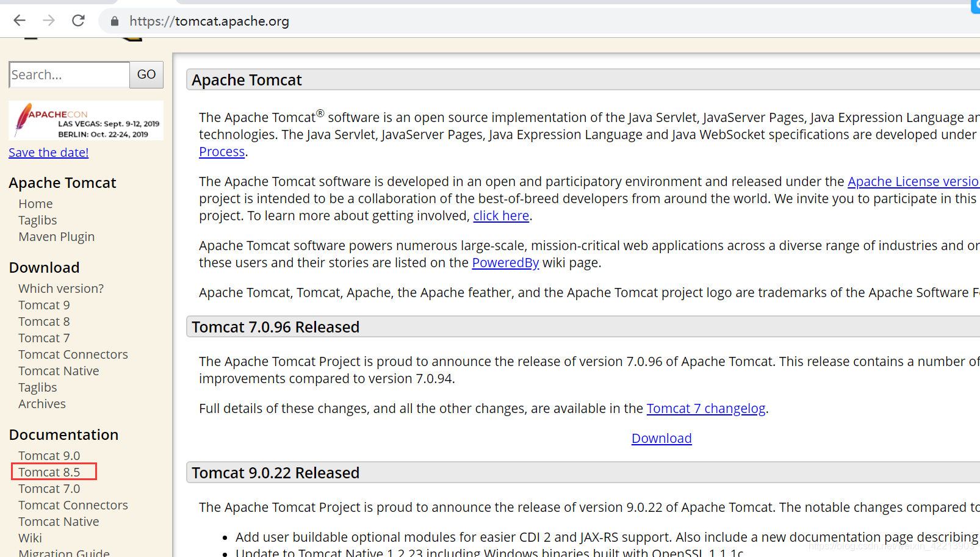Click the browser forward arrow
This screenshot has width=980, height=557.
tap(49, 21)
